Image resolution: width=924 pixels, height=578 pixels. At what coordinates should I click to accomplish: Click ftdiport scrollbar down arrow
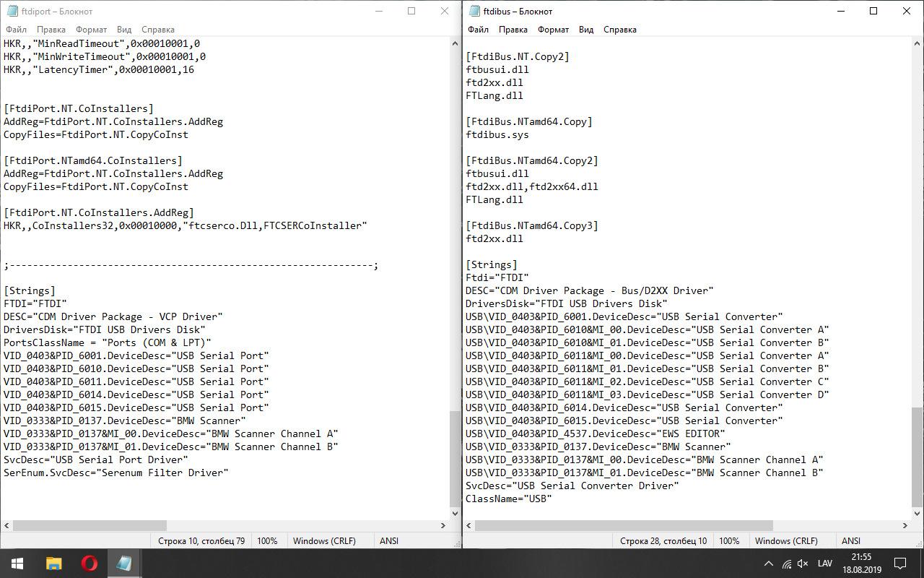(455, 512)
